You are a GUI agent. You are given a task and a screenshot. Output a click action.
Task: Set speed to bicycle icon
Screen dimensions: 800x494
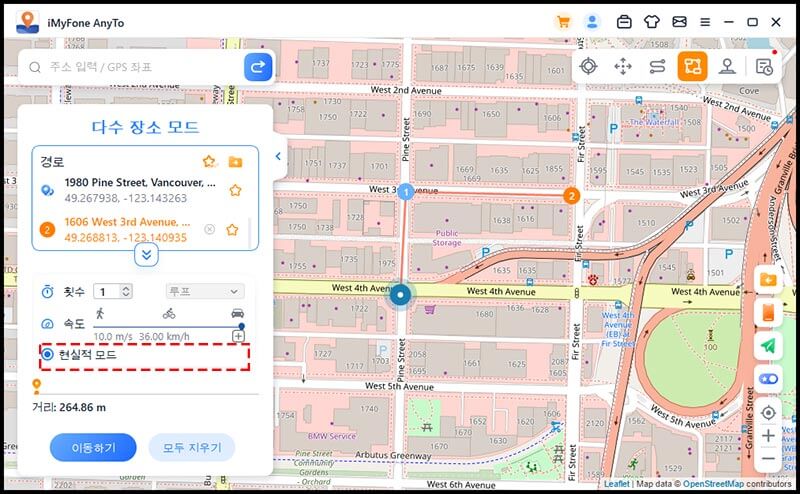pyautogui.click(x=169, y=313)
